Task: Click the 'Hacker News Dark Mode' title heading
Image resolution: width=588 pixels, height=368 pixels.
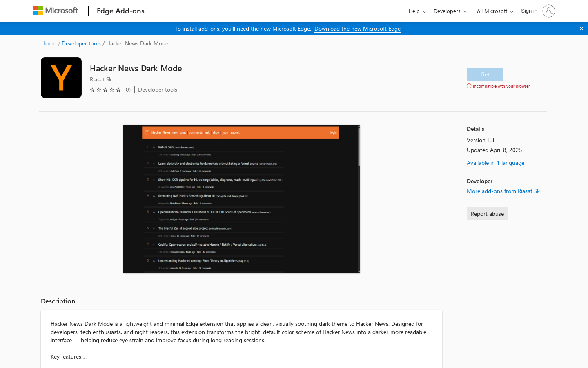Action: [x=136, y=68]
